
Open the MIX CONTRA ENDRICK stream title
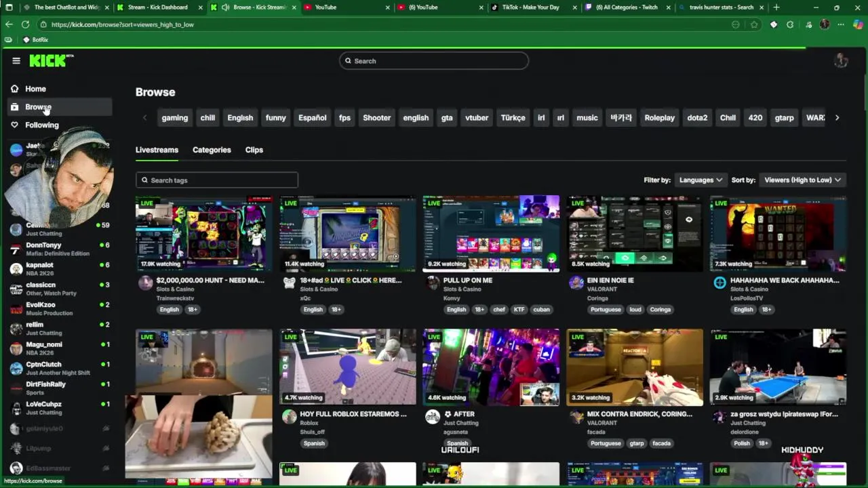pyautogui.click(x=639, y=414)
